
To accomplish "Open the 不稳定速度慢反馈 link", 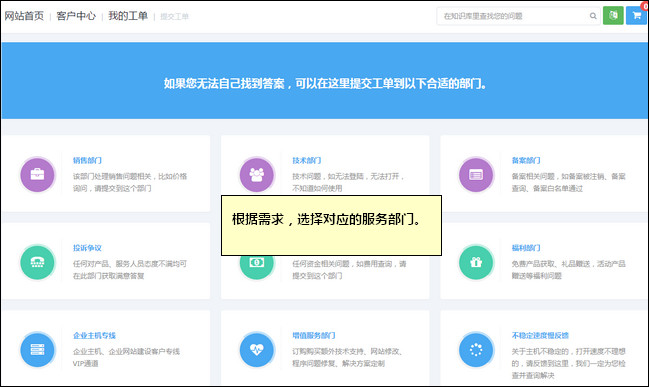I will click(x=540, y=336).
